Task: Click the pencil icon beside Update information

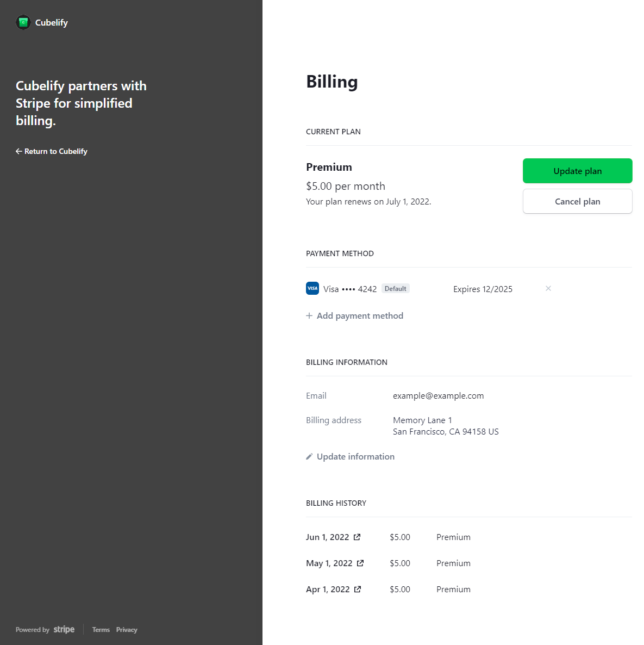Action: [309, 457]
